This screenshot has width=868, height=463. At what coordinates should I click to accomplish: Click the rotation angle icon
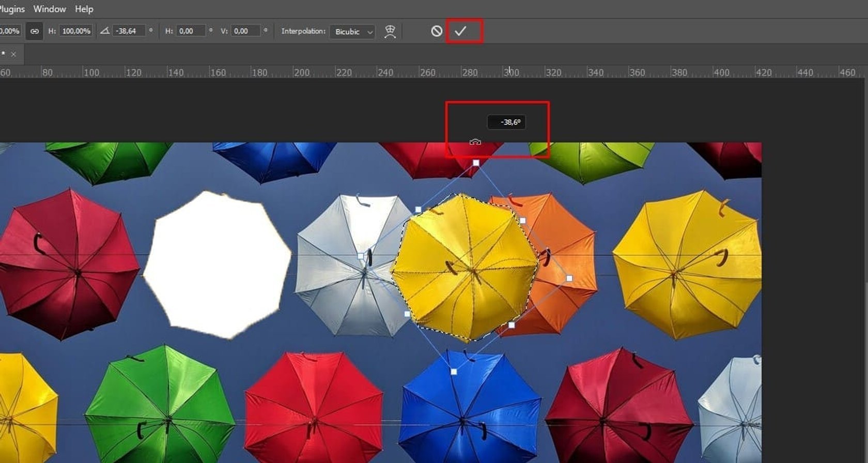click(x=105, y=31)
